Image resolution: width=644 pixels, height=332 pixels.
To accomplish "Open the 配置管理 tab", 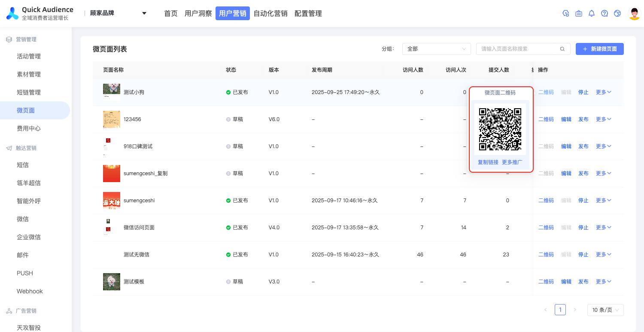I will [308, 13].
